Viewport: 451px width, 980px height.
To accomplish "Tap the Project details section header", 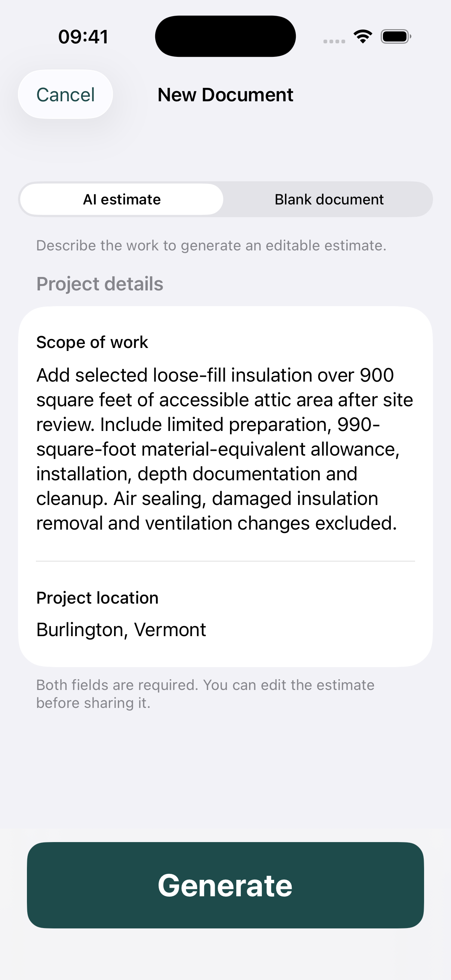I will [100, 284].
